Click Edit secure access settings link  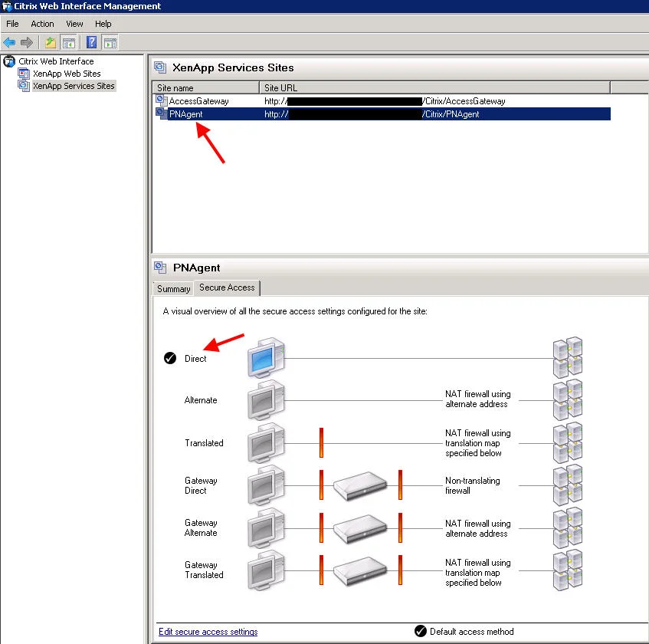point(208,632)
